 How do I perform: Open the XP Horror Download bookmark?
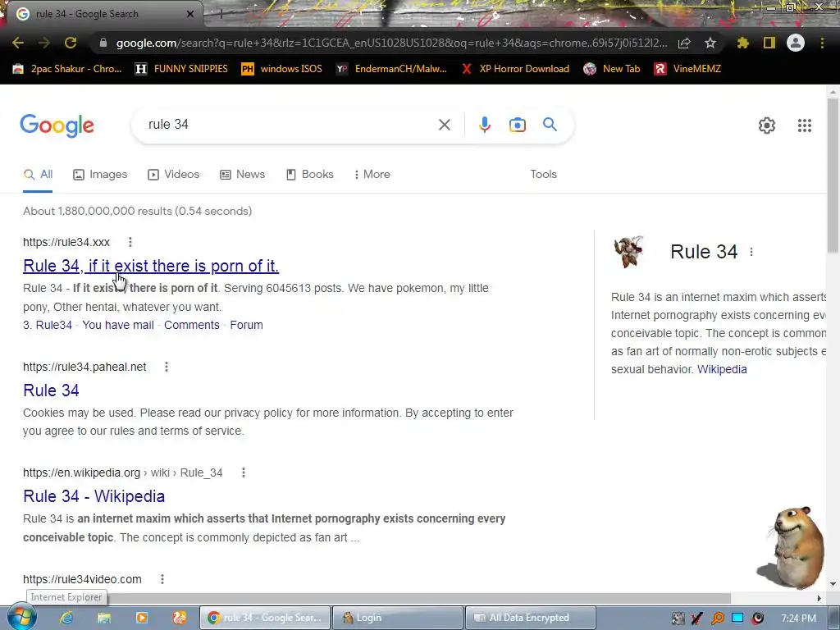[x=515, y=69]
